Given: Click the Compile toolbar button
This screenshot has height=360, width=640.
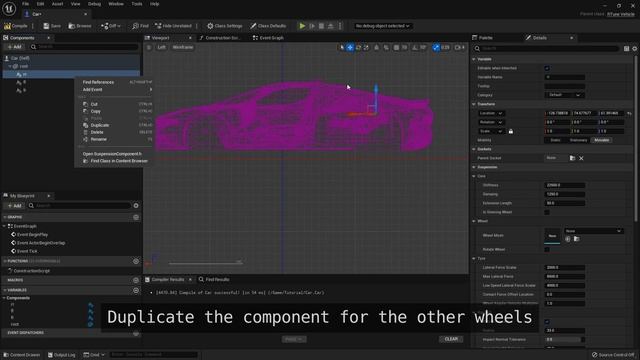Looking at the screenshot, I should click(16, 26).
